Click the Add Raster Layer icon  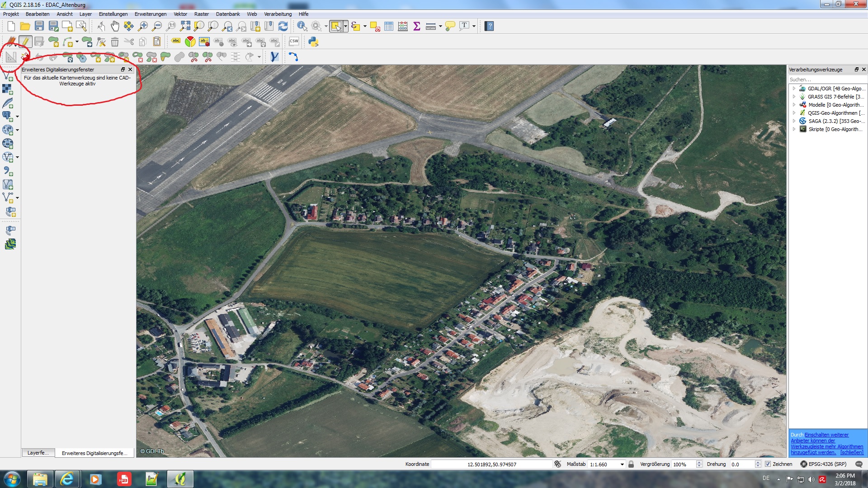pyautogui.click(x=8, y=89)
